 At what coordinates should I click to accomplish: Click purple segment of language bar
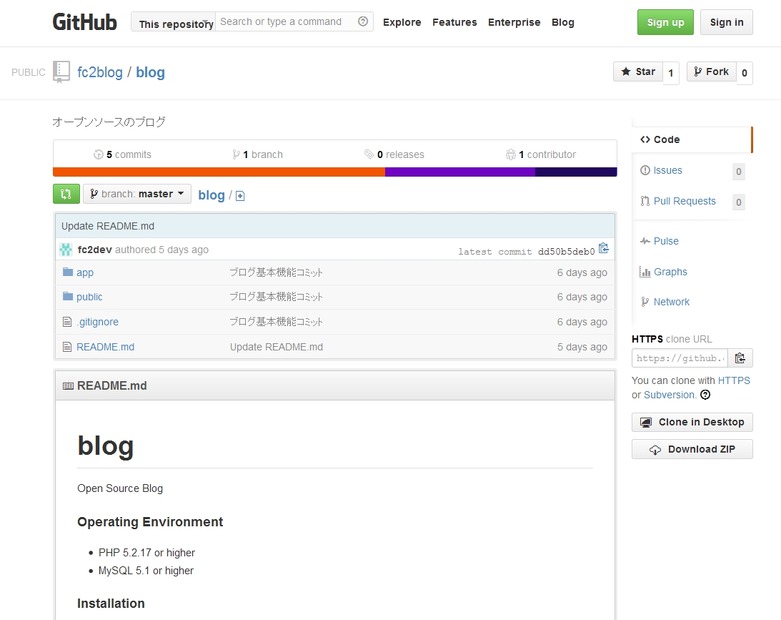point(460,172)
